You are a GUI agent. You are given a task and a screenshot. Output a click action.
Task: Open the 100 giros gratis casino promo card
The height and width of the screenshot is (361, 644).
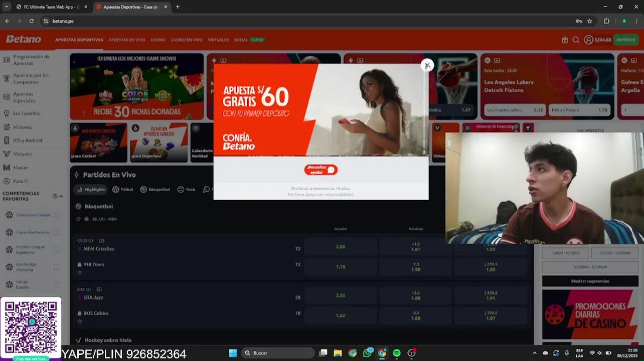coord(98,143)
